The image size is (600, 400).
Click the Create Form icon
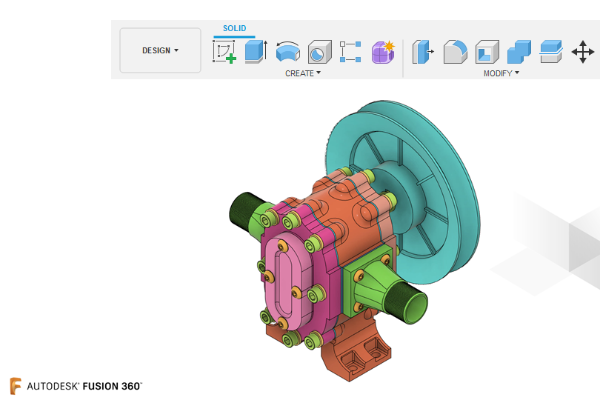(x=383, y=51)
